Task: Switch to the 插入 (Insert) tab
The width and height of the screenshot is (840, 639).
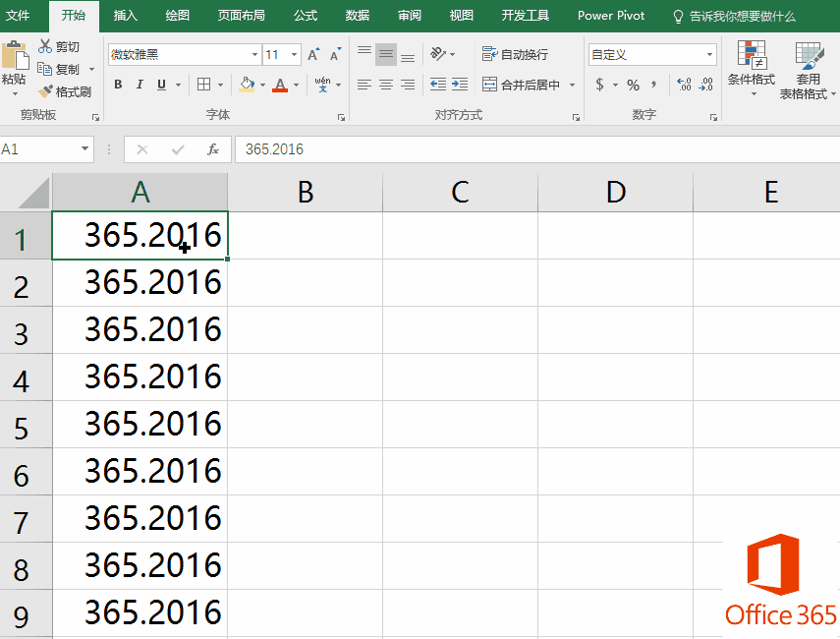Action: pos(126,16)
